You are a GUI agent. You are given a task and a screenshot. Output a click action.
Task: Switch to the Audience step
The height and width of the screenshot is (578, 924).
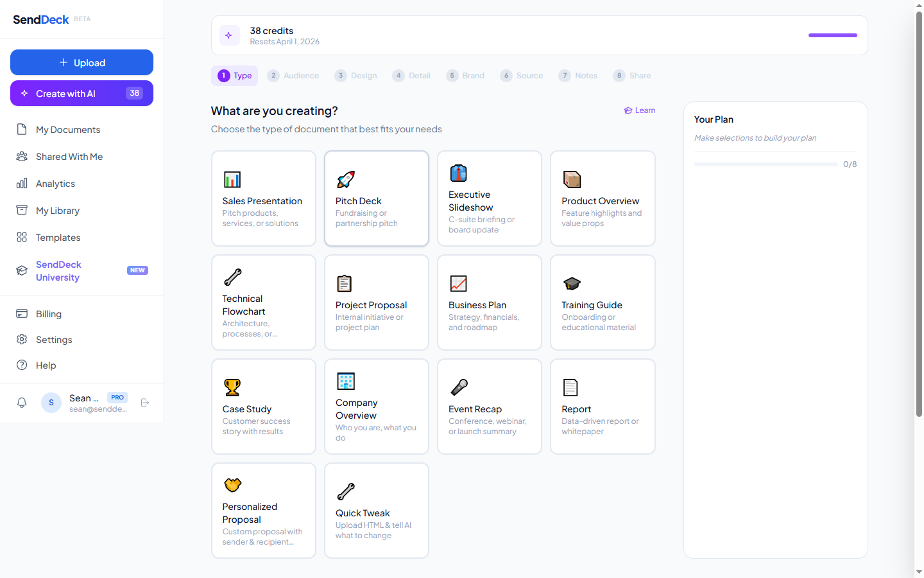click(293, 75)
